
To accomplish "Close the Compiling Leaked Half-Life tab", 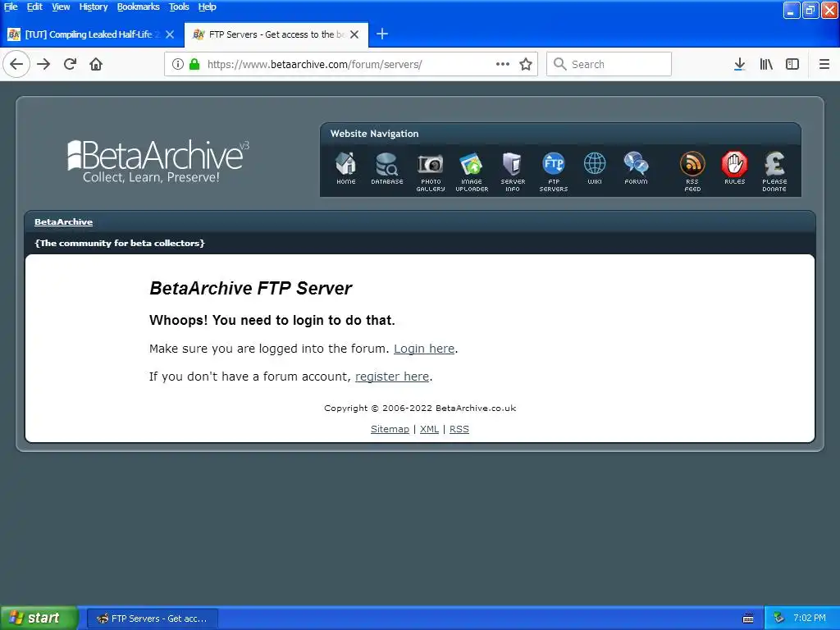I will pyautogui.click(x=170, y=34).
